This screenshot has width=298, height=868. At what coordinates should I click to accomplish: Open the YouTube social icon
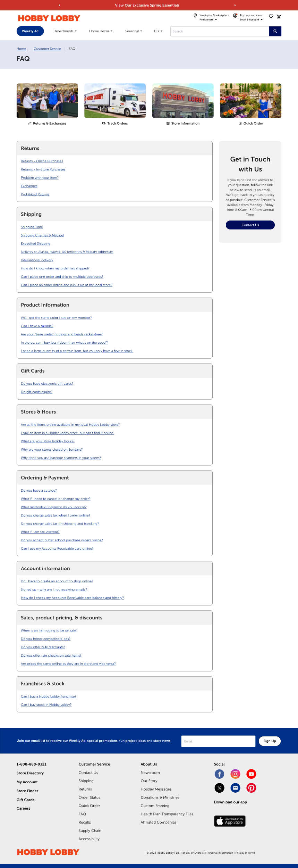(251, 774)
